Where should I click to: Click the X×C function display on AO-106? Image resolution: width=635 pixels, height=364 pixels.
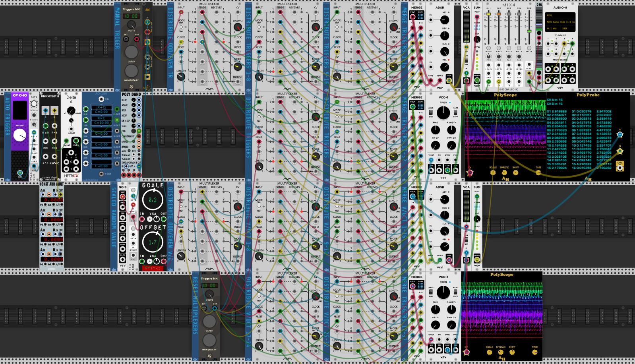(x=101, y=118)
